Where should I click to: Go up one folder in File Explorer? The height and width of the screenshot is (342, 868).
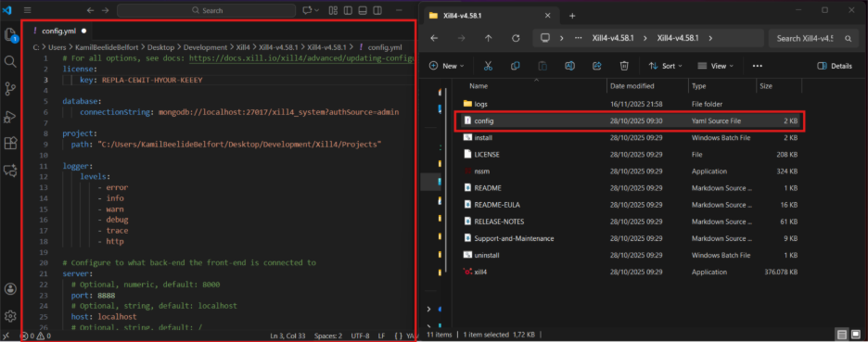pos(488,38)
